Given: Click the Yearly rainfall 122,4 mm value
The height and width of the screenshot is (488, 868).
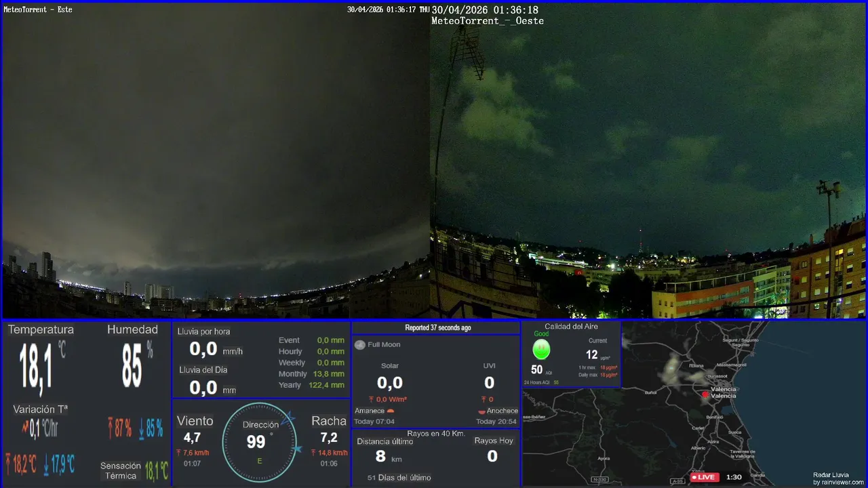Looking at the screenshot, I should [x=326, y=385].
